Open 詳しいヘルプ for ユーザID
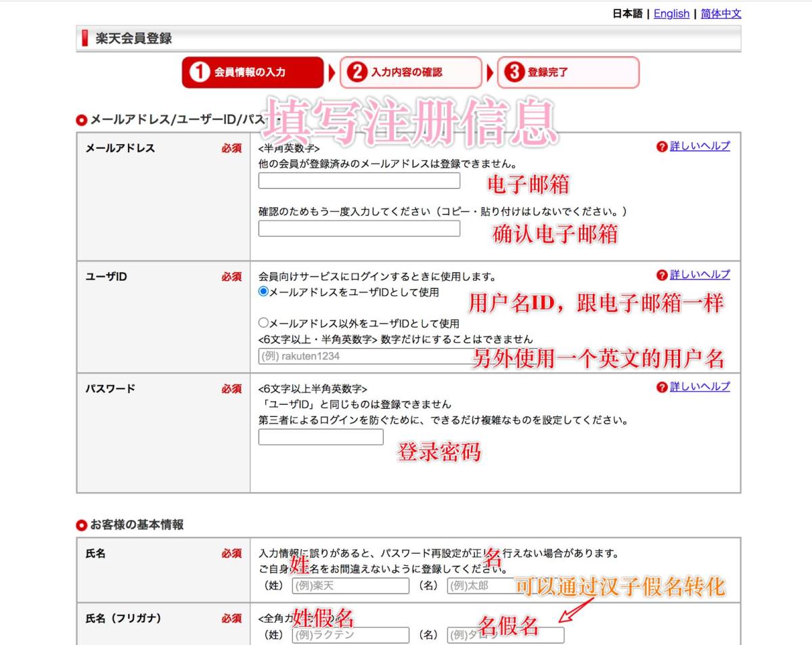812x645 pixels. (x=700, y=275)
